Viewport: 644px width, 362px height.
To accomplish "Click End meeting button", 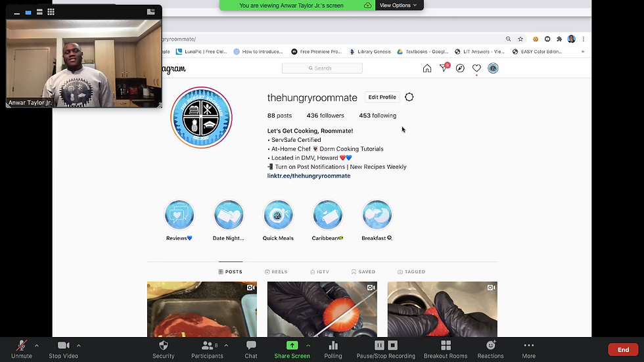I will pyautogui.click(x=623, y=350).
